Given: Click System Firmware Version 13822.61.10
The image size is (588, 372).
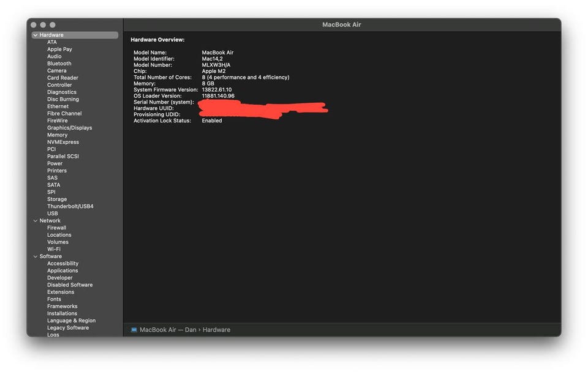Looking at the screenshot, I should [217, 89].
